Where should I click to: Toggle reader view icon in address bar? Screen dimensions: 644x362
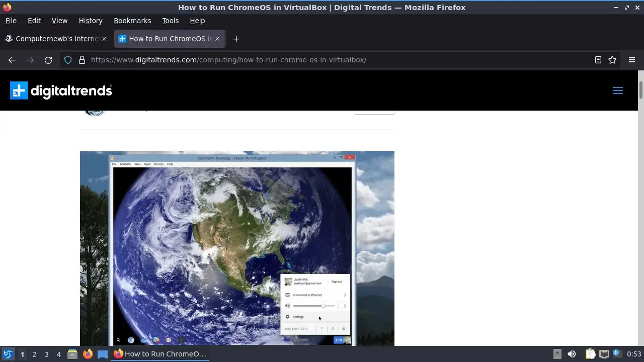pos(598,60)
